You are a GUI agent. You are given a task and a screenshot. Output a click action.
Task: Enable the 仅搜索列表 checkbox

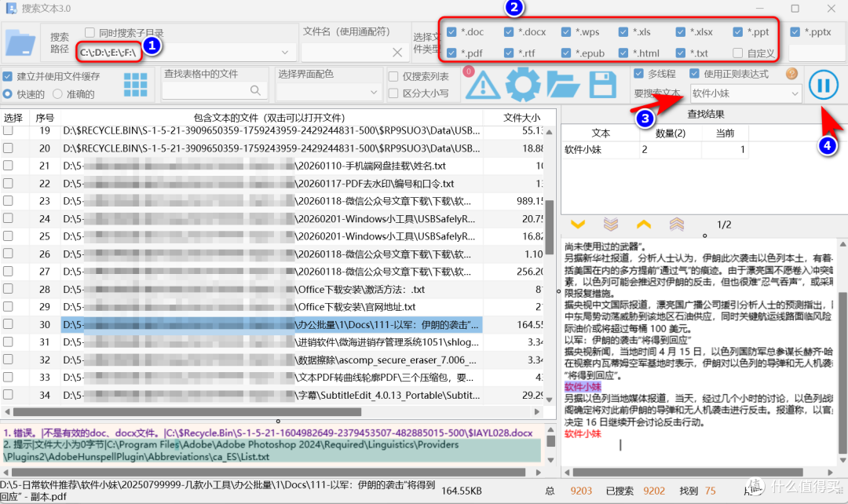click(393, 77)
